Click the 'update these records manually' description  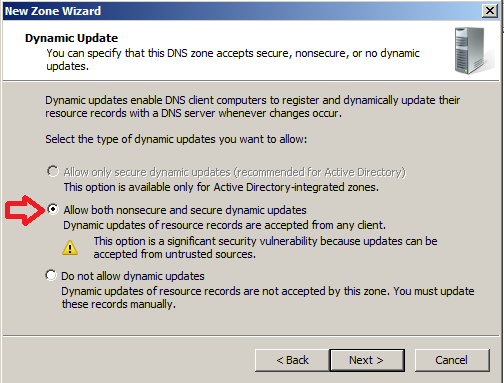[x=268, y=298]
